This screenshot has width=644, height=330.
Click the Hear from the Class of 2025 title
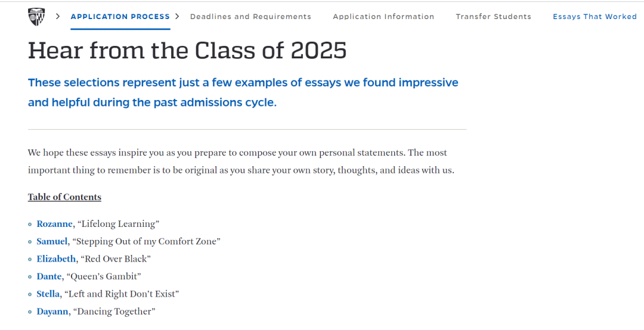click(187, 51)
